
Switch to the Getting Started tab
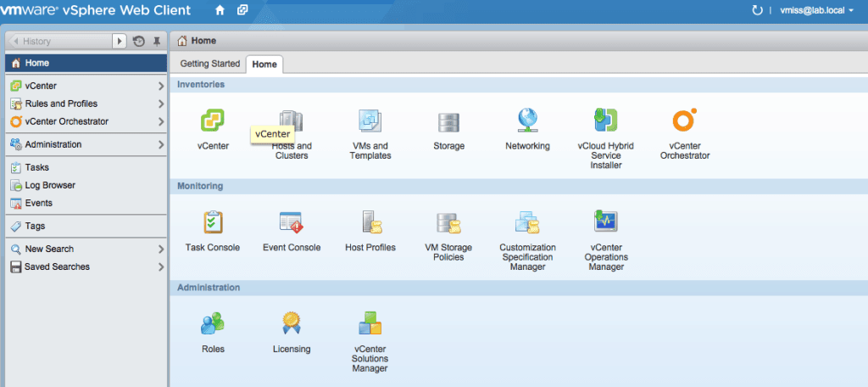[x=210, y=64]
